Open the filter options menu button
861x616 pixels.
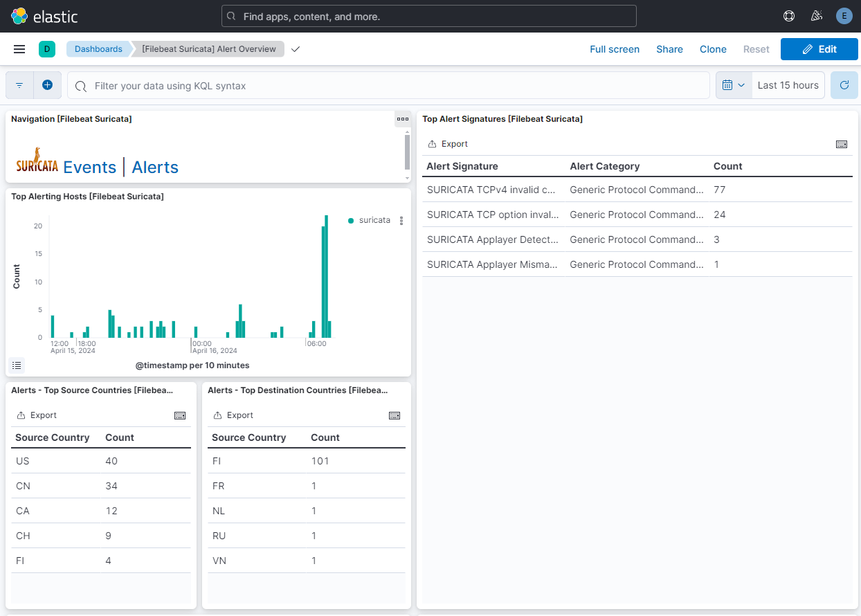click(19, 85)
